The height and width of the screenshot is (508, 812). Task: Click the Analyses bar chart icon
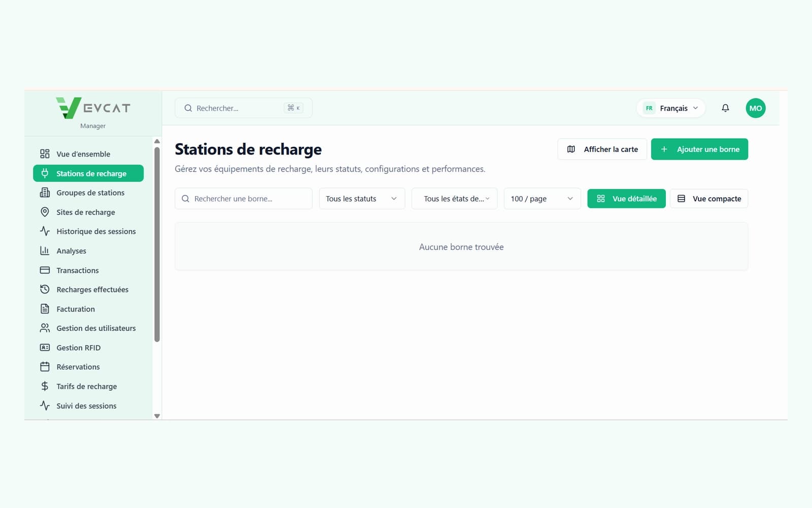45,250
